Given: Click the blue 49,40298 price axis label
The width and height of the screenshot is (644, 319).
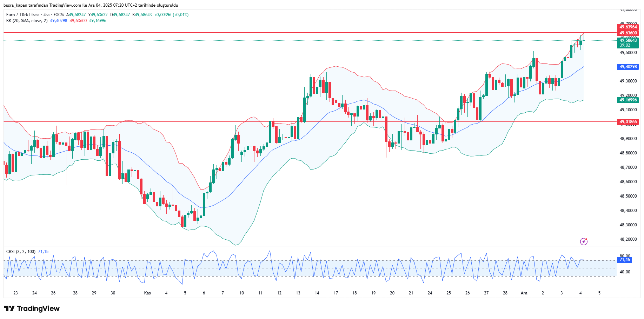Looking at the screenshot, I should tap(628, 67).
